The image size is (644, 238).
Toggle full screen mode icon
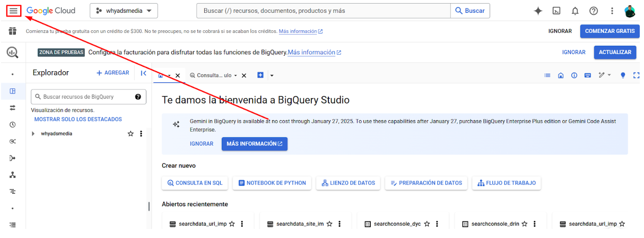tap(636, 75)
